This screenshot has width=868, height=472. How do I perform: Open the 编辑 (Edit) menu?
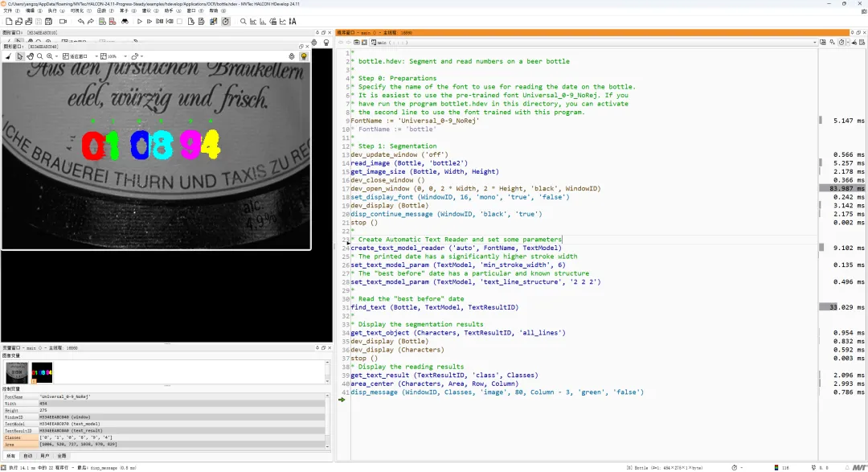[33, 10]
